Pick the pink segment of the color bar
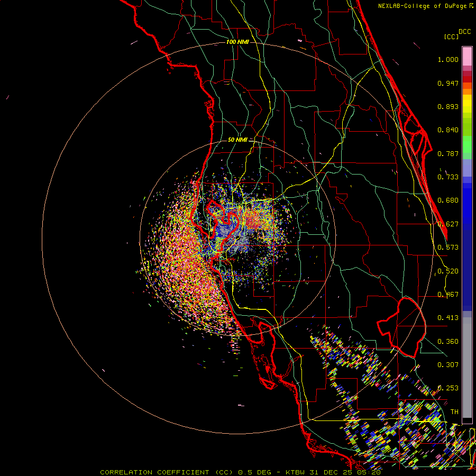Screen dimensions: 476x476 point(467,56)
